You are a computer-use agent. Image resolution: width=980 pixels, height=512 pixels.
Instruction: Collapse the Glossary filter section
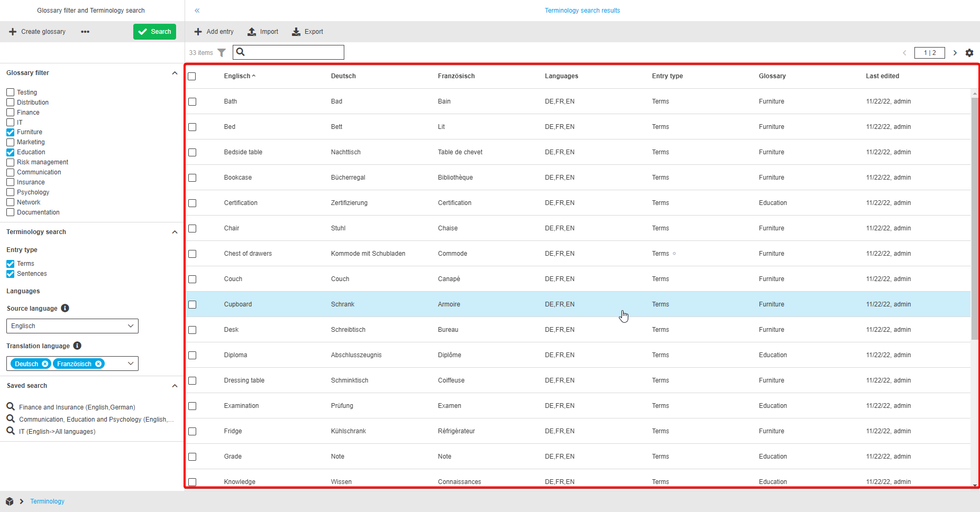pos(175,73)
